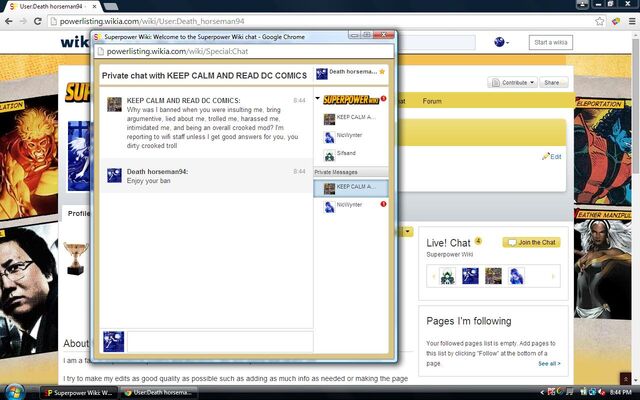Click the Teleportation comic panel image
This screenshot has width=640, height=400.
point(602,151)
